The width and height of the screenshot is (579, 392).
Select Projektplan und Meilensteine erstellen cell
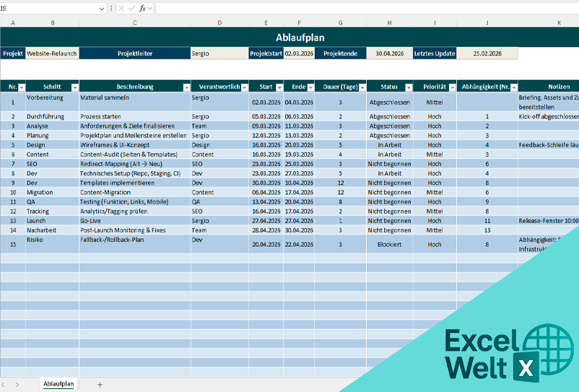(135, 136)
